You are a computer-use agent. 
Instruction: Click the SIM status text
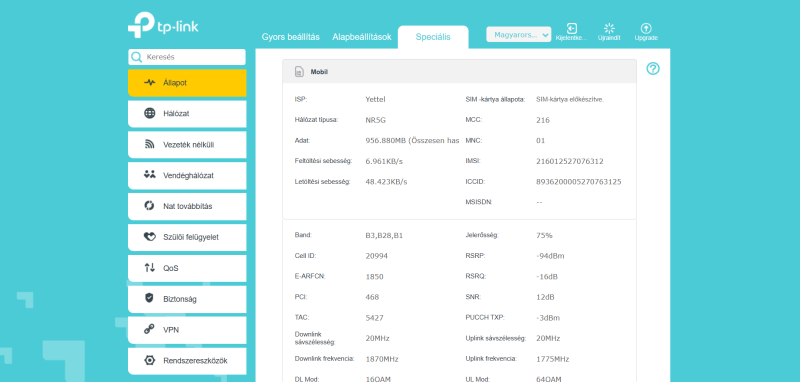(570, 99)
